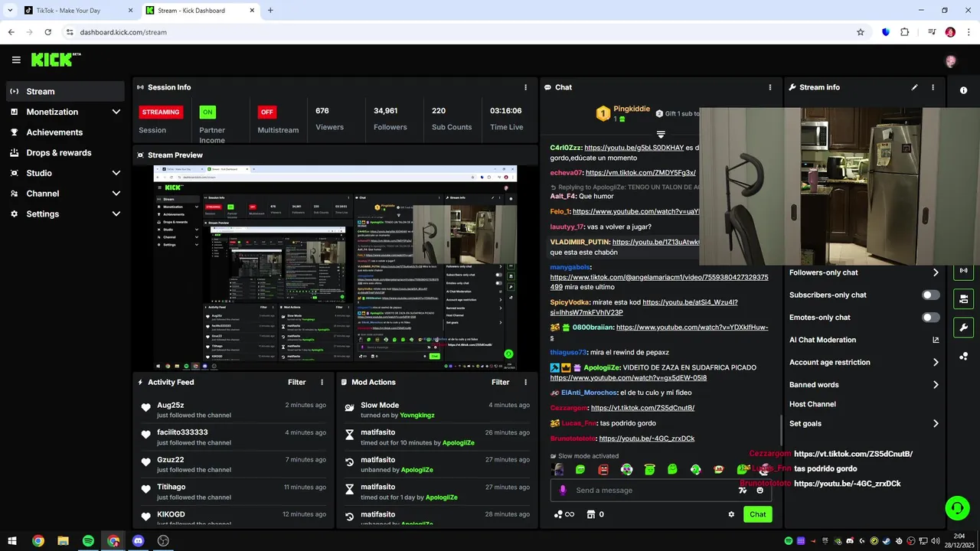Screen dimensions: 980x551
Task: Open a new browser tab
Action: (270, 11)
